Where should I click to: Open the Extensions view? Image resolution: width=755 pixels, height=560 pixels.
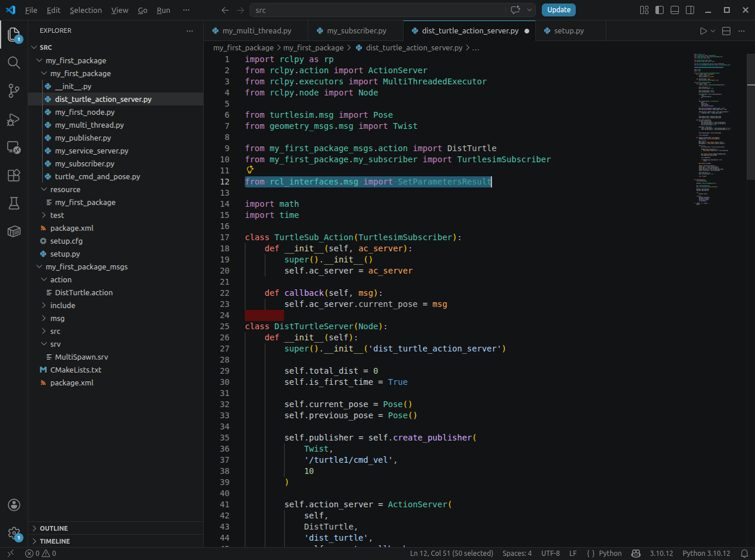tap(14, 175)
